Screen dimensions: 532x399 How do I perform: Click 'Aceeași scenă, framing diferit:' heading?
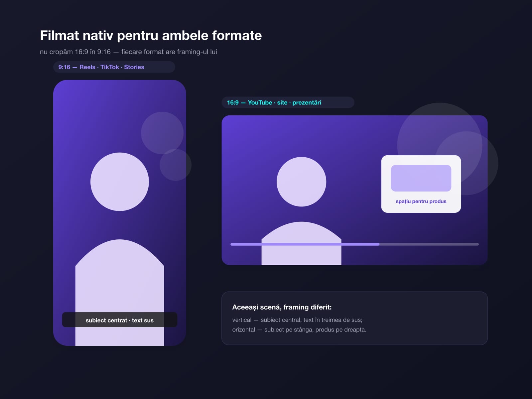(x=282, y=307)
